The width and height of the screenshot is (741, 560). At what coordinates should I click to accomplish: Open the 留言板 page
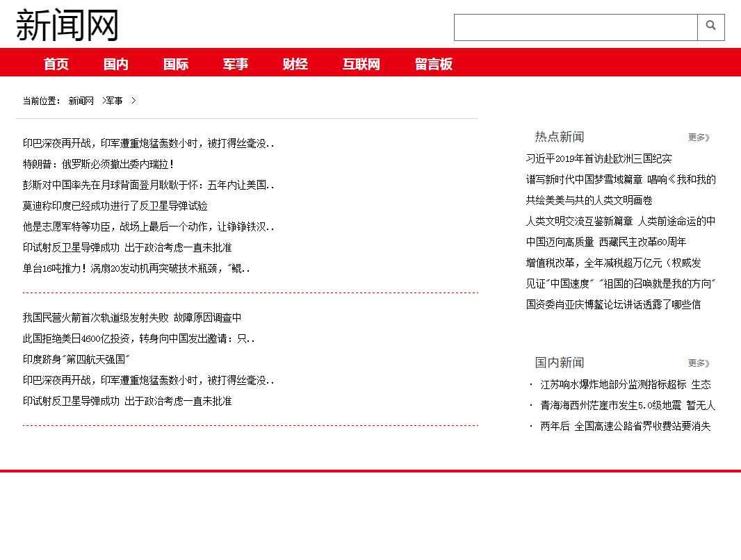click(434, 64)
